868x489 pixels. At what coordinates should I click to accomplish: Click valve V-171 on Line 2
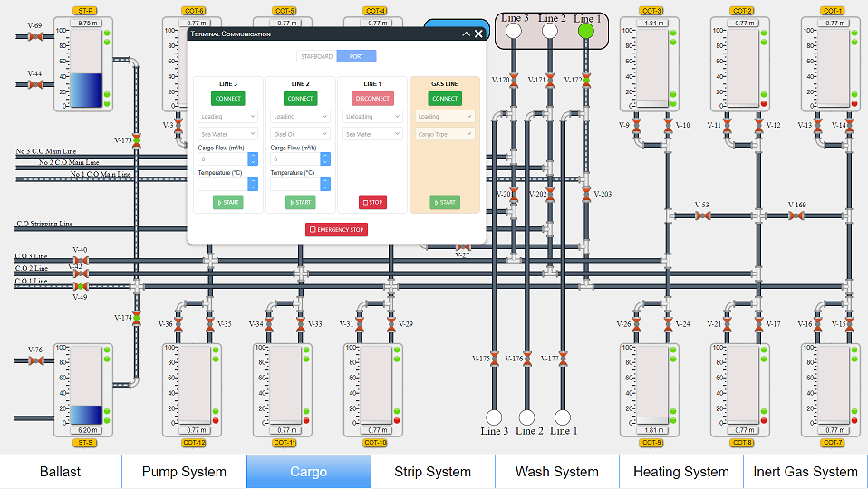(550, 81)
